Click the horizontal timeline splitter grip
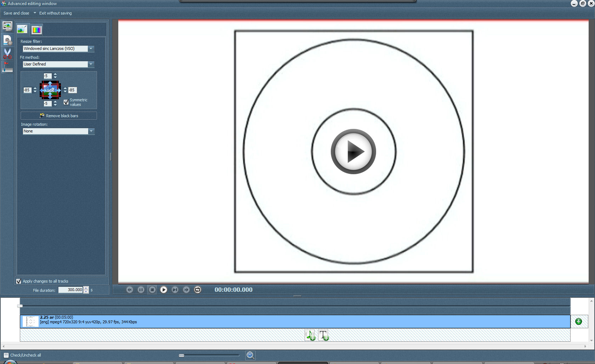595x364 pixels. [297, 296]
